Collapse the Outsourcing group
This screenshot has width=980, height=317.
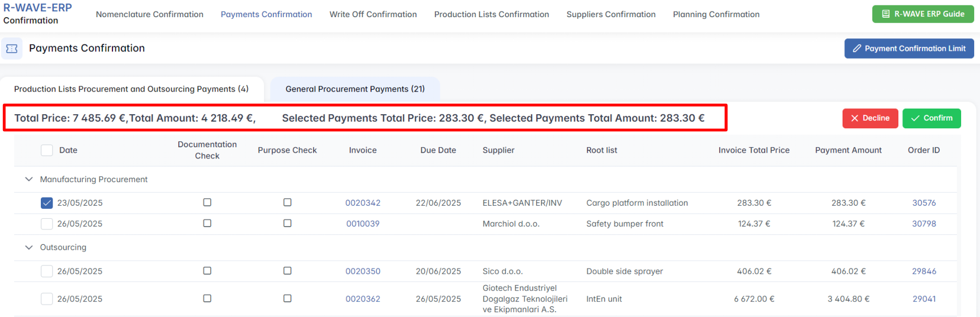(29, 247)
